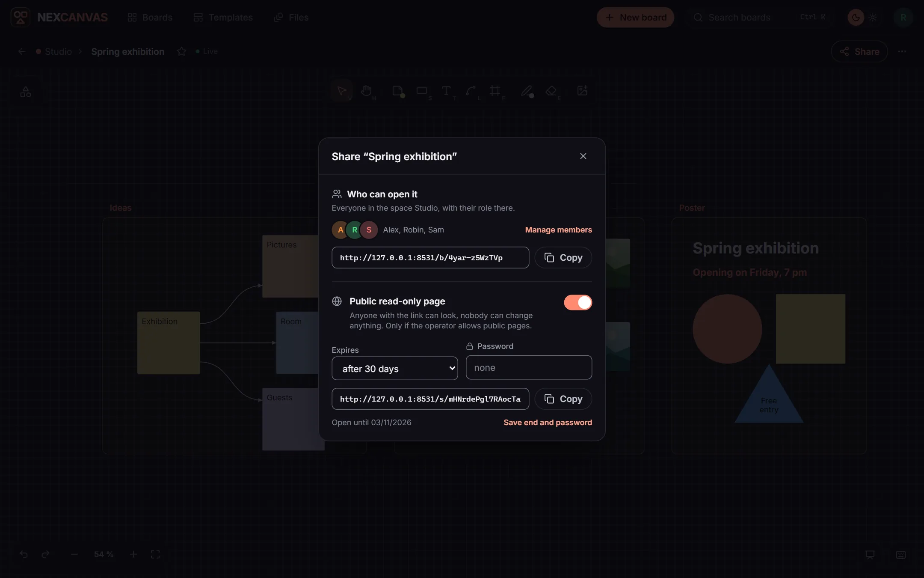Select the Frame tool
The image size is (924, 578).
tap(495, 91)
